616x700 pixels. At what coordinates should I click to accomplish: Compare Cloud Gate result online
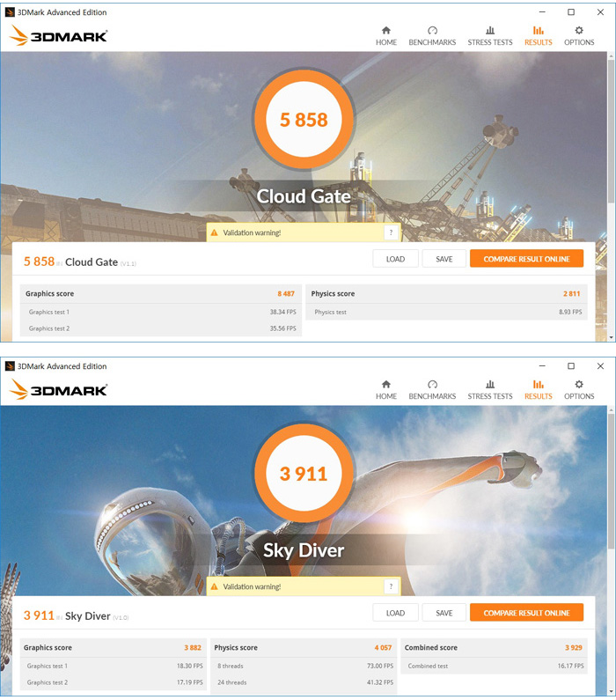point(526,259)
